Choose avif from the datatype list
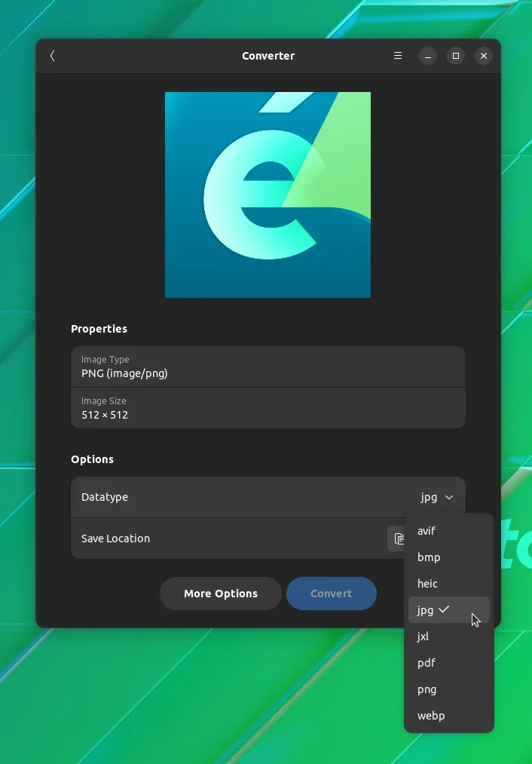Viewport: 532px width, 764px height. pos(449,531)
